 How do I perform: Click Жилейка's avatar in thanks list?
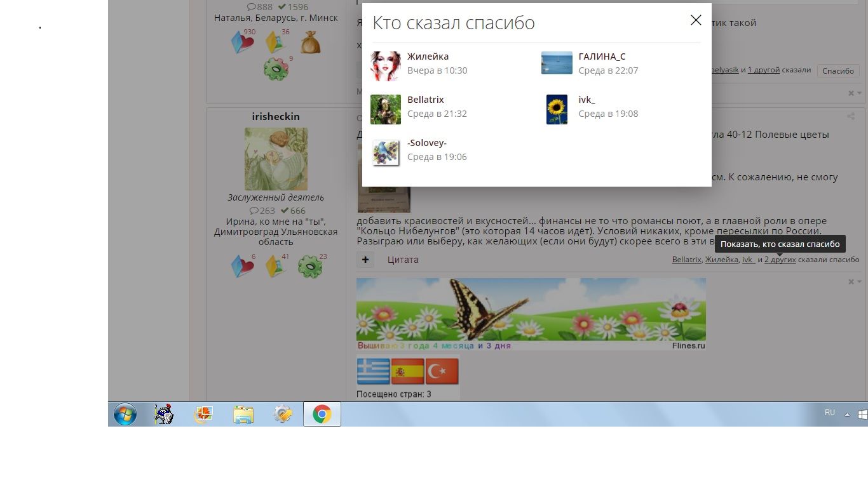386,66
